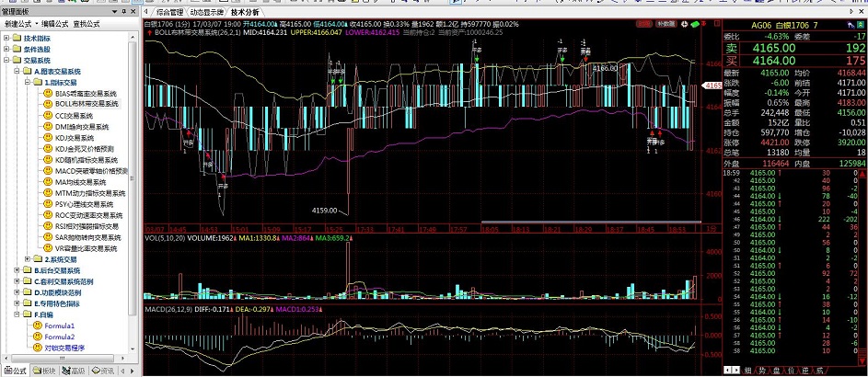Viewport: 868px width, 377px height.
Task: Click the smiley icon beside Formula2
Action: [38, 337]
